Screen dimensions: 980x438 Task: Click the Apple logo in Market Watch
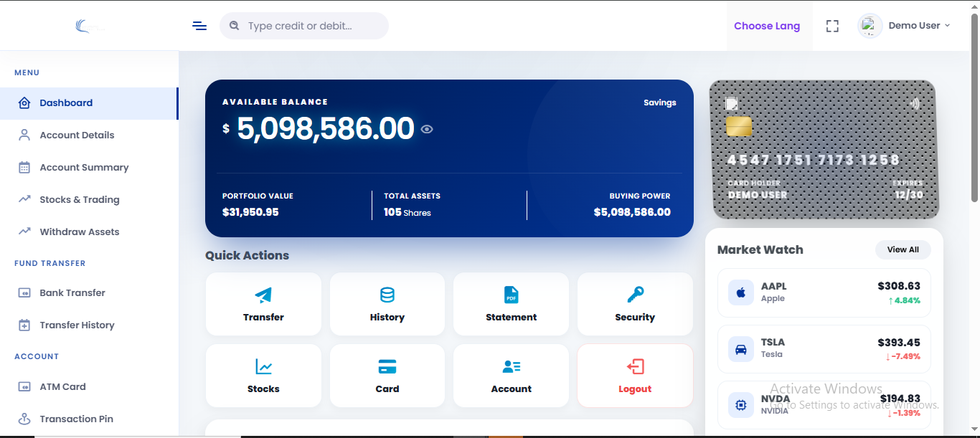(741, 292)
